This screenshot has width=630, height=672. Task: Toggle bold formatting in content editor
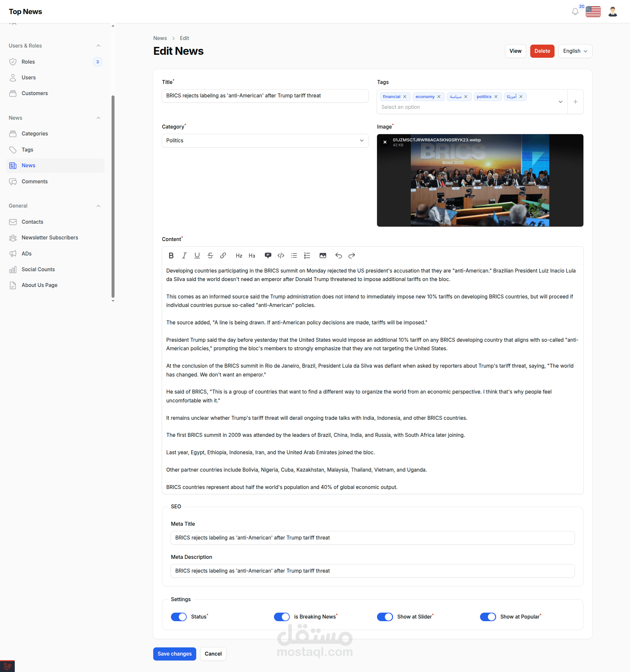(x=171, y=255)
